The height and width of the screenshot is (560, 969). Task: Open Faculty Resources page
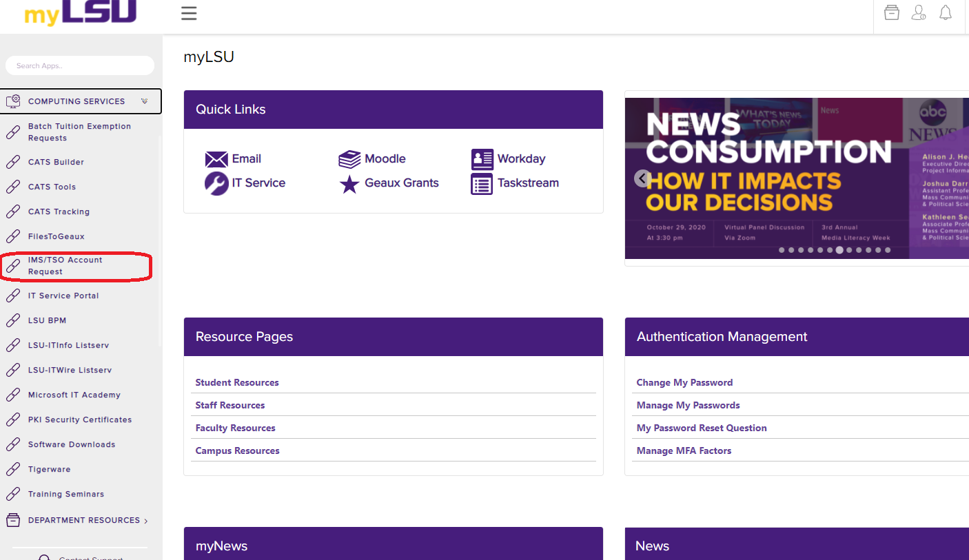click(235, 428)
